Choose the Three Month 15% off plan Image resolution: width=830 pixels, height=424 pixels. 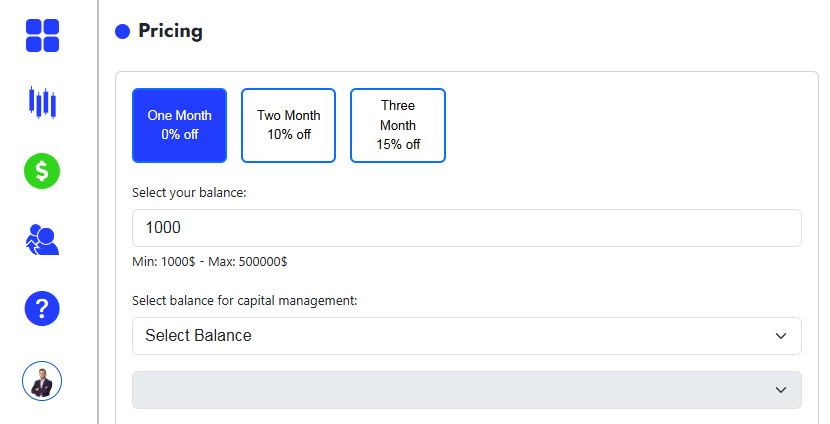pyautogui.click(x=397, y=125)
